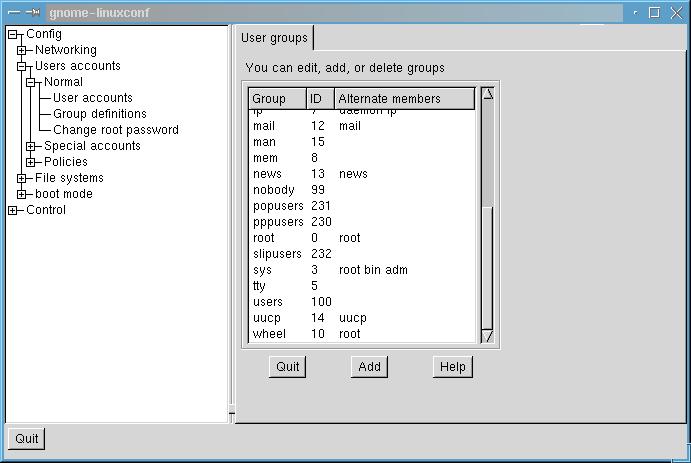
Task: Select the nobody group row
Action: [362, 190]
